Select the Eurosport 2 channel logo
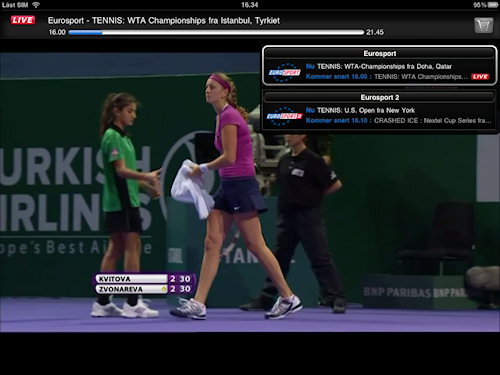Image resolution: width=500 pixels, height=375 pixels. pyautogui.click(x=284, y=116)
